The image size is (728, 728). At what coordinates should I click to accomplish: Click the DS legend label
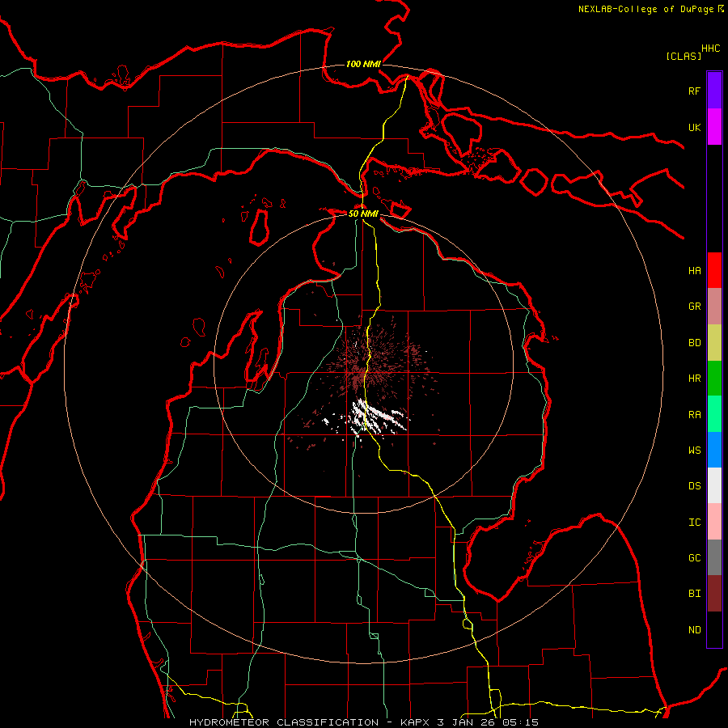pyautogui.click(x=694, y=486)
